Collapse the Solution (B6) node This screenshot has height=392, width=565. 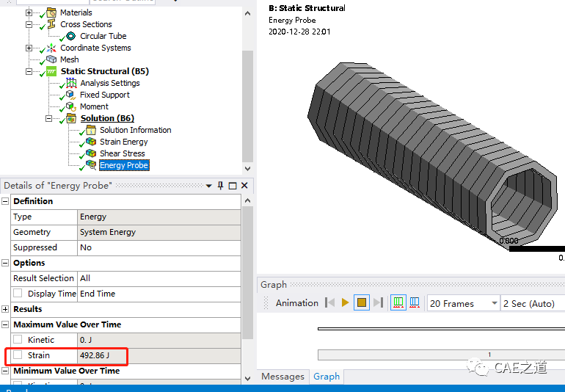[x=48, y=118]
